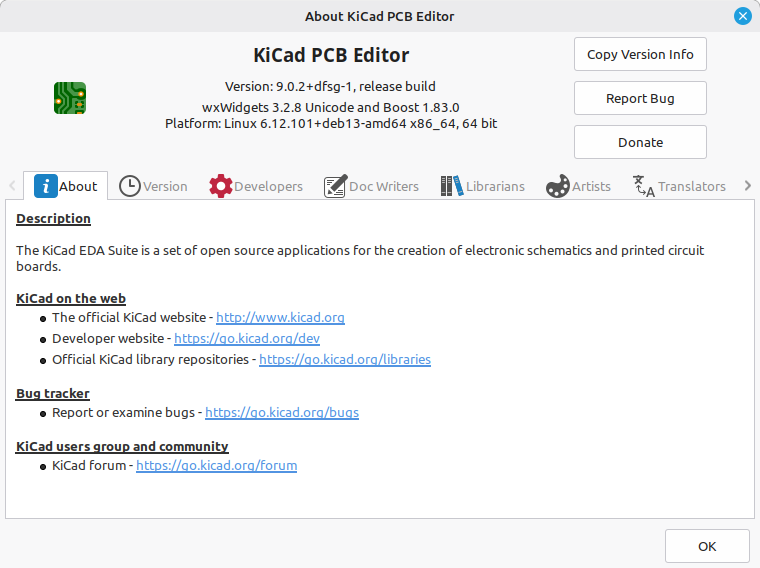Follow the go.kicad.org/libraries link

pos(345,360)
